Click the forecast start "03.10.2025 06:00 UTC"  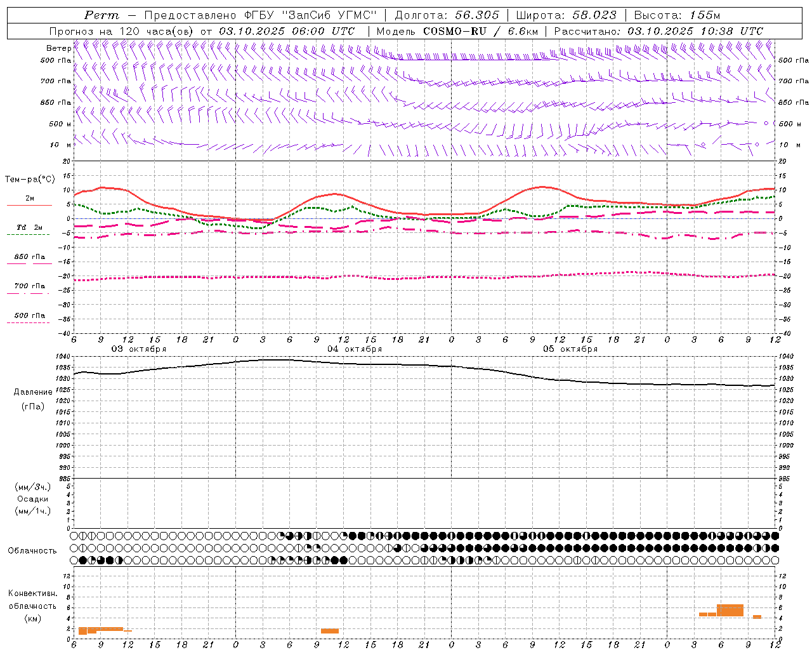(287, 31)
